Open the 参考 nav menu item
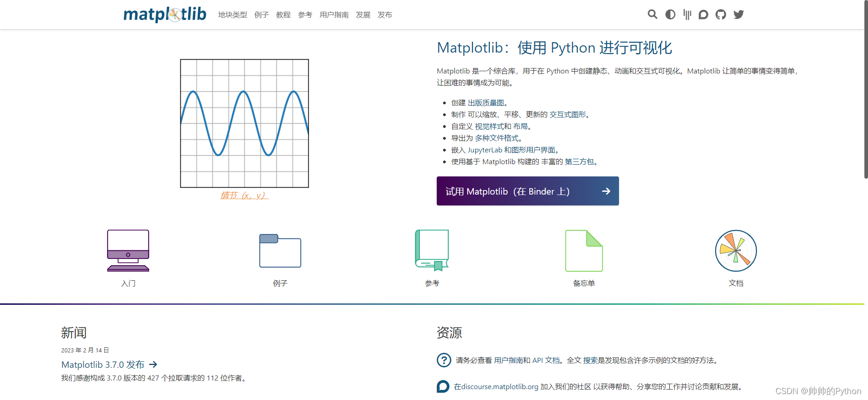Screen dimensions: 868x400 tap(305, 15)
